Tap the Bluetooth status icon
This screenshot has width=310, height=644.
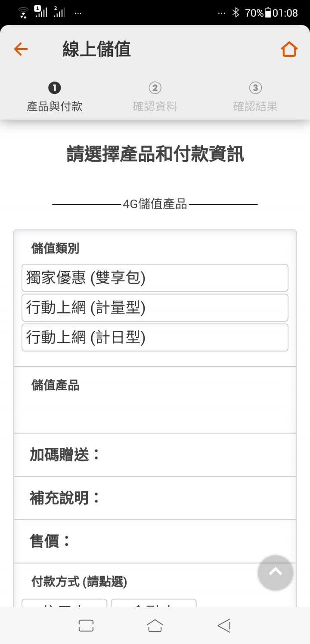coord(236,13)
